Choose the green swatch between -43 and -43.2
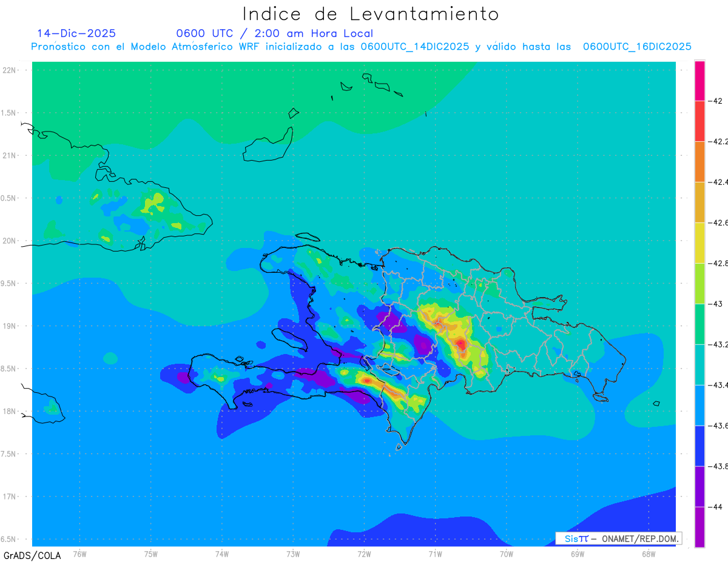728x562 pixels. pyautogui.click(x=699, y=324)
